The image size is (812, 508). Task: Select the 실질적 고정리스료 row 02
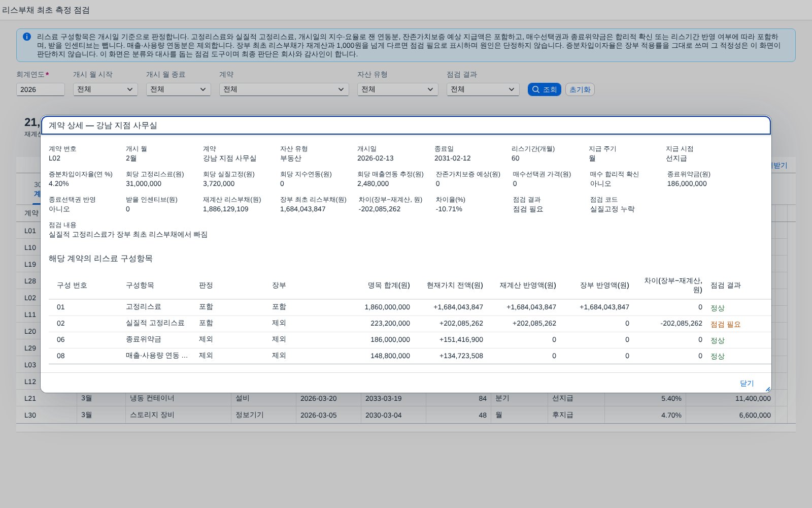click(x=410, y=324)
